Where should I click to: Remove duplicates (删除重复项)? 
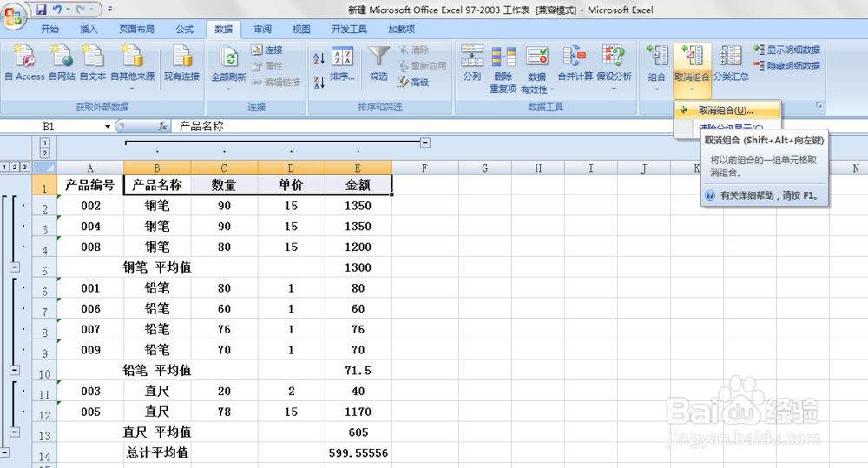503,69
